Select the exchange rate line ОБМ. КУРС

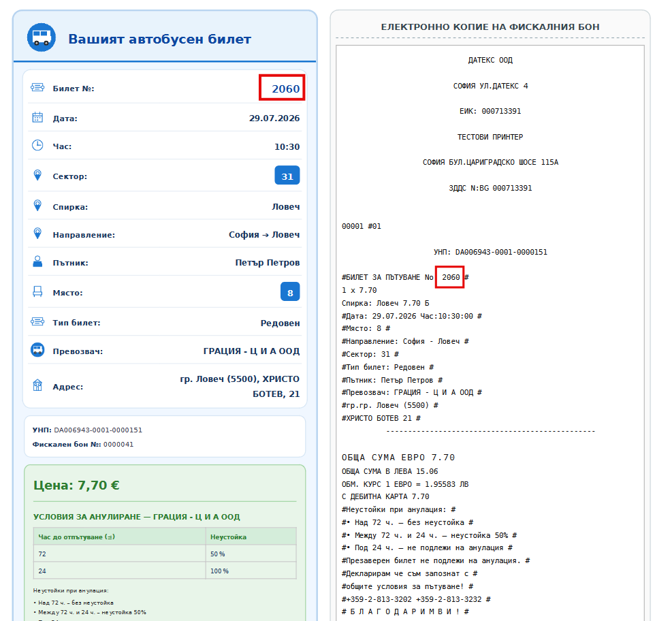point(405,484)
